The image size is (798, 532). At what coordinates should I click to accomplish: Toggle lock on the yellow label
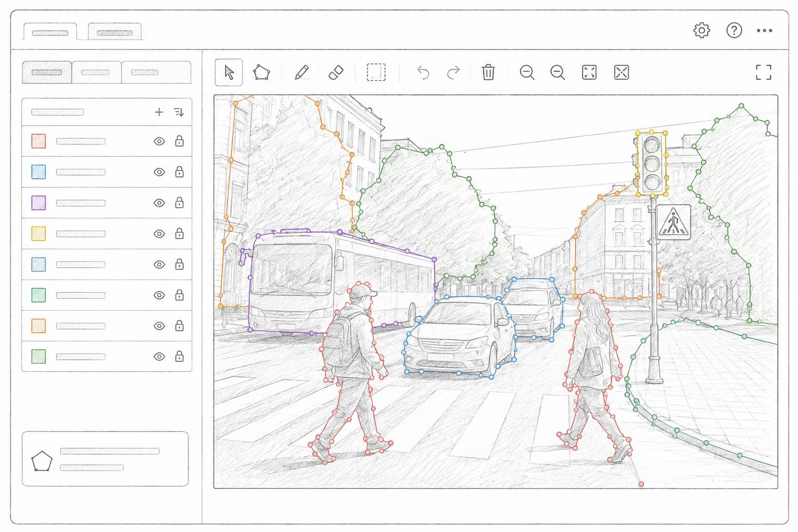tap(179, 233)
